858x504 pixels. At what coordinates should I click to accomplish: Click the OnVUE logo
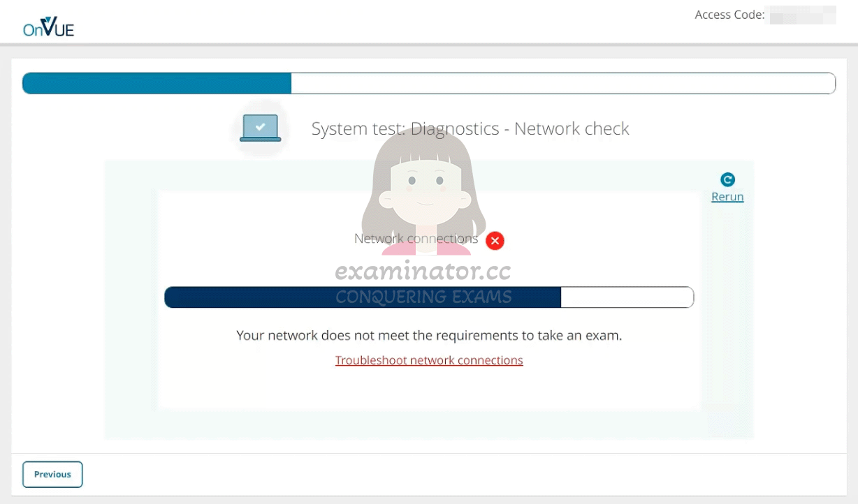[x=49, y=26]
